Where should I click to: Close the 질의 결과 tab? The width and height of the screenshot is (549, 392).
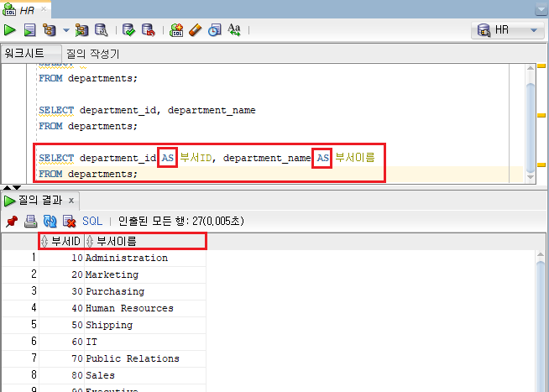tap(71, 201)
